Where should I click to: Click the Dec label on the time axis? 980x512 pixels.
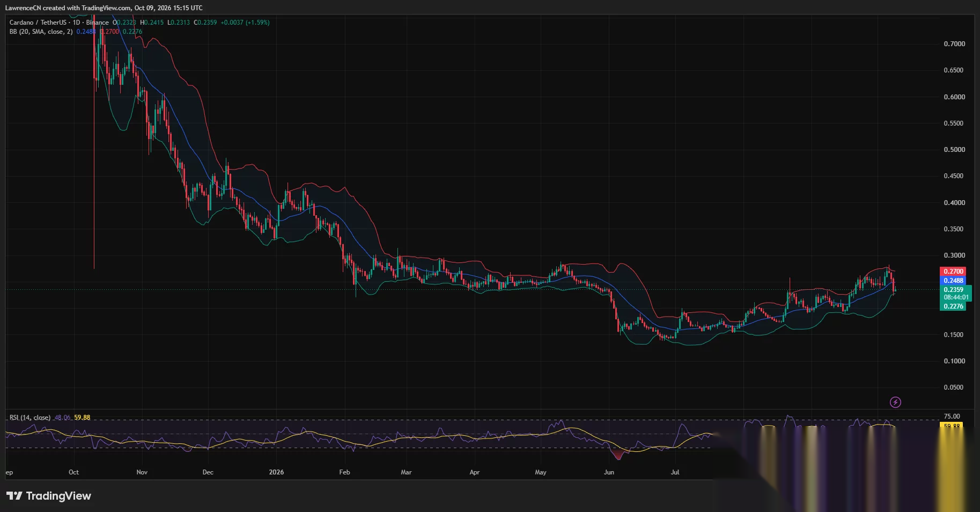pyautogui.click(x=208, y=472)
